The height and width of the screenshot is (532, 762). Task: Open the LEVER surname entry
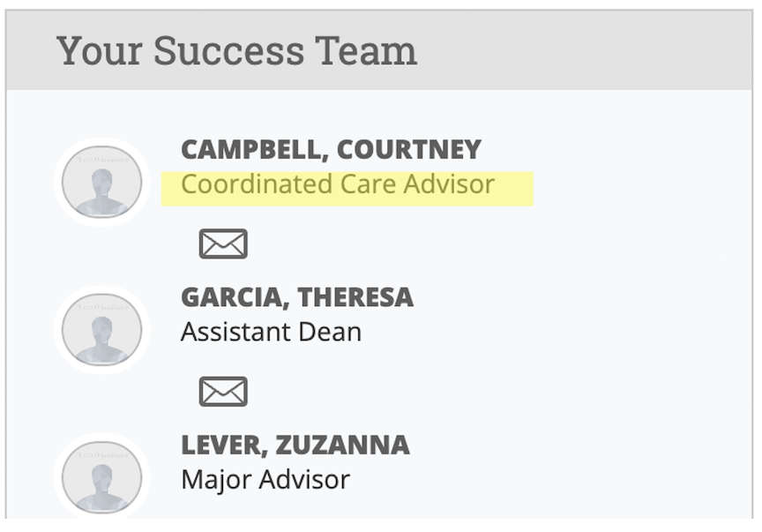(x=225, y=446)
